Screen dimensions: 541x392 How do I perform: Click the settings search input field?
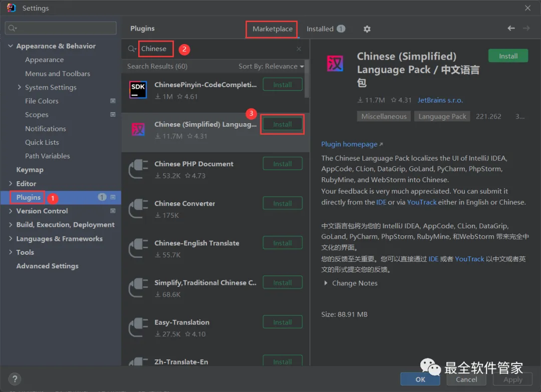click(61, 28)
